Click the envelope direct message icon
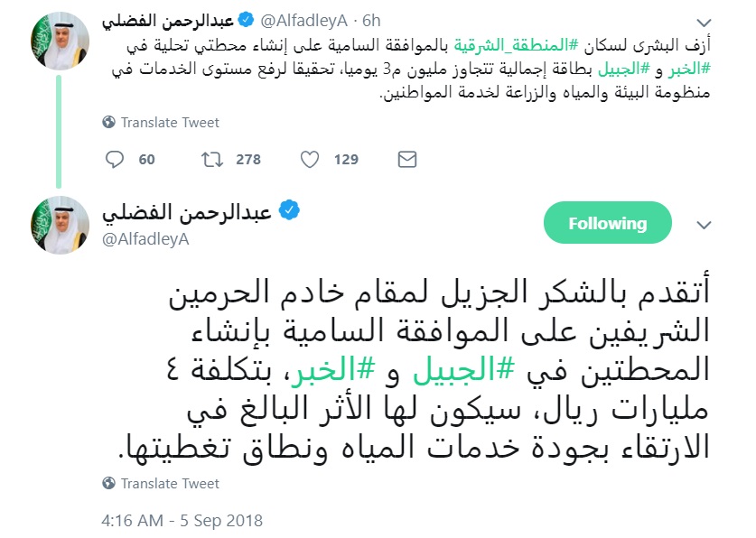 coord(407,160)
